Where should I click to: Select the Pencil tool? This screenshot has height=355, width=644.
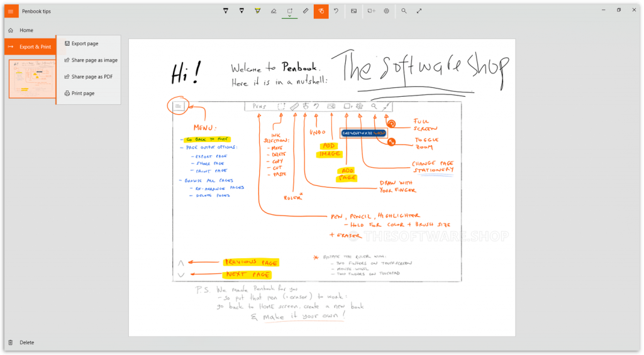241,11
